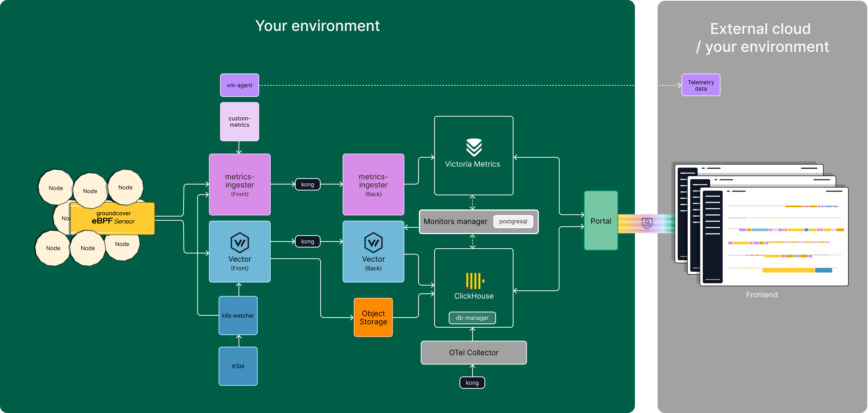This screenshot has width=868, height=413.
Task: Click the kong label under OTel Collector
Action: (472, 382)
